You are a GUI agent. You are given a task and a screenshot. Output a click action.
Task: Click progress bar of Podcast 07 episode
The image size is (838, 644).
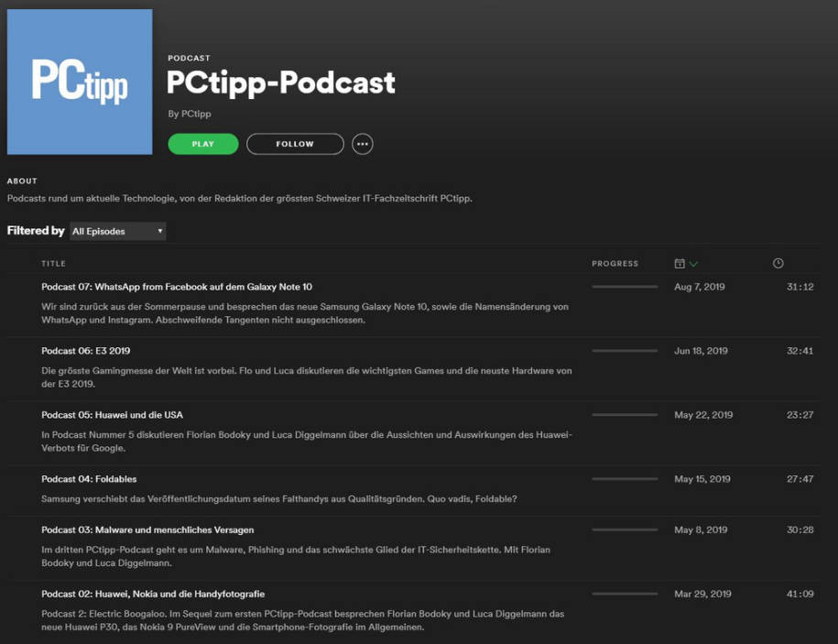pyautogui.click(x=625, y=287)
